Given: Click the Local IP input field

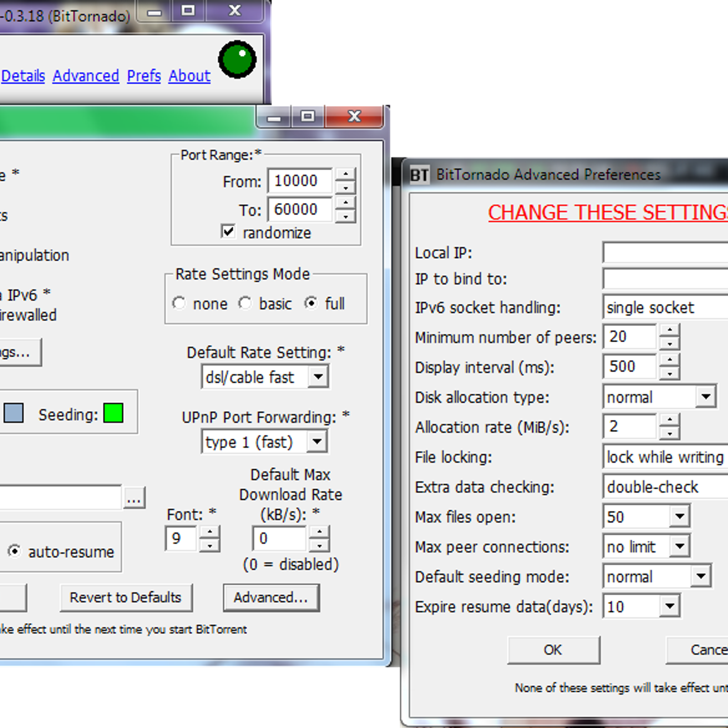Looking at the screenshot, I should click(x=665, y=253).
